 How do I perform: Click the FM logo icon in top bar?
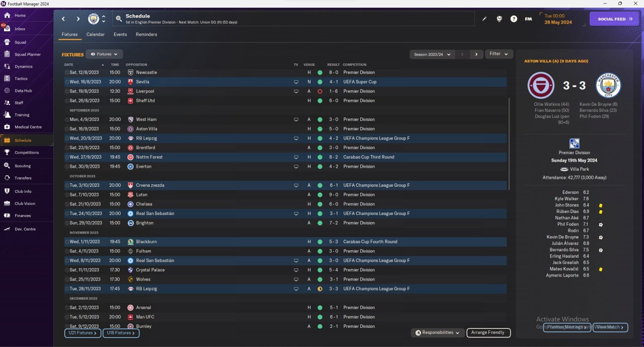(528, 19)
